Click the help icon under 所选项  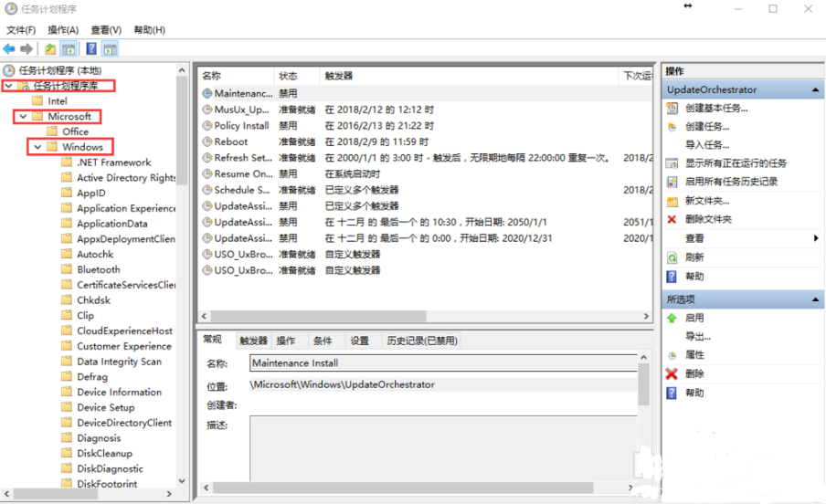coord(672,393)
